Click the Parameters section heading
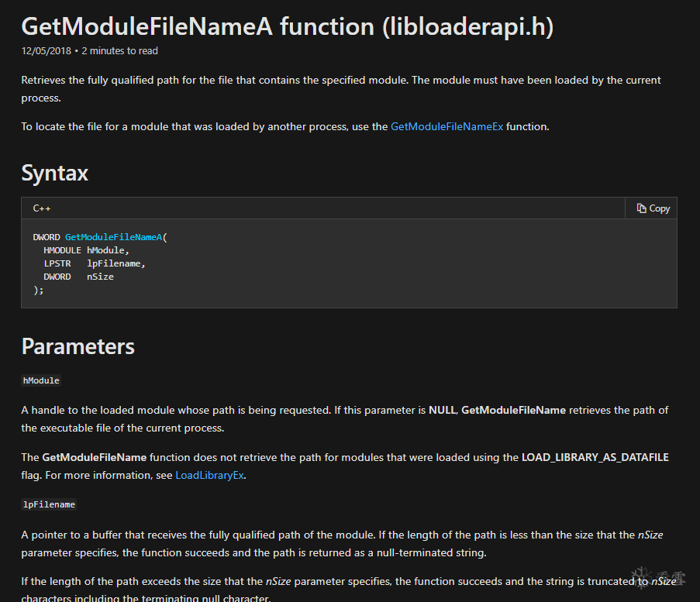This screenshot has height=602, width=700. tap(78, 346)
